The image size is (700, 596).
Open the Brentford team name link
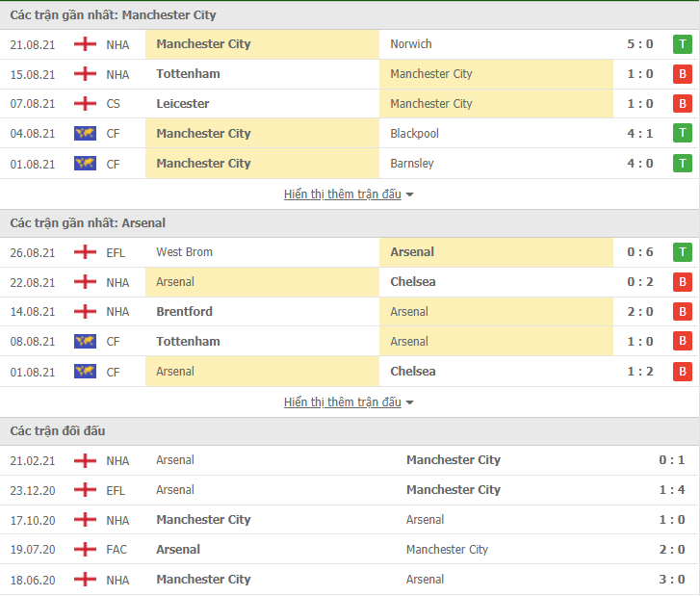tap(184, 312)
